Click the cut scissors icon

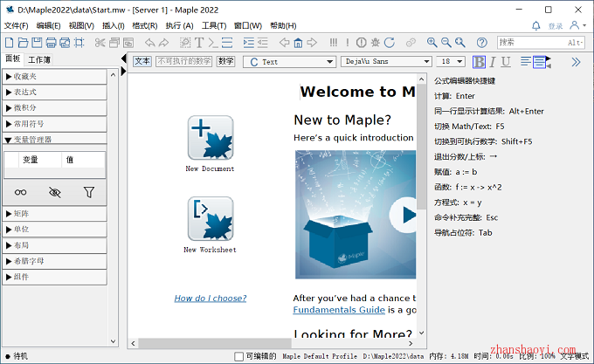[x=100, y=43]
